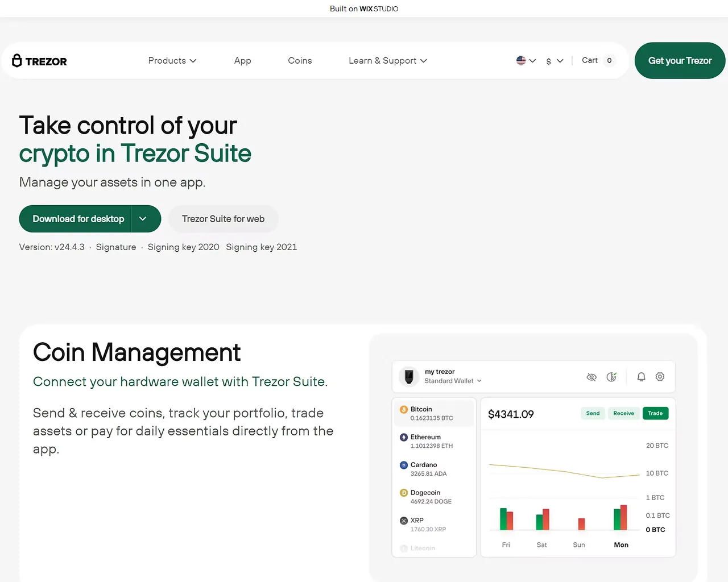Screen dimensions: 728x582
Task: Click 0.1623135 BTC amount
Action: tap(432, 418)
